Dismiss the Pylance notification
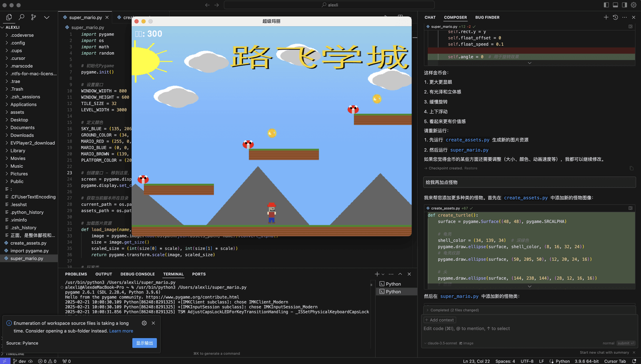 153,323
